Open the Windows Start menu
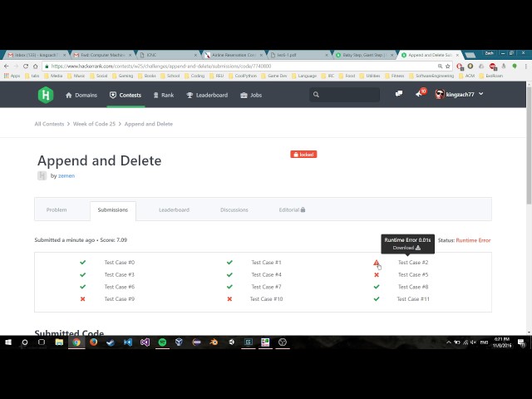The width and height of the screenshot is (532, 399). point(8,342)
